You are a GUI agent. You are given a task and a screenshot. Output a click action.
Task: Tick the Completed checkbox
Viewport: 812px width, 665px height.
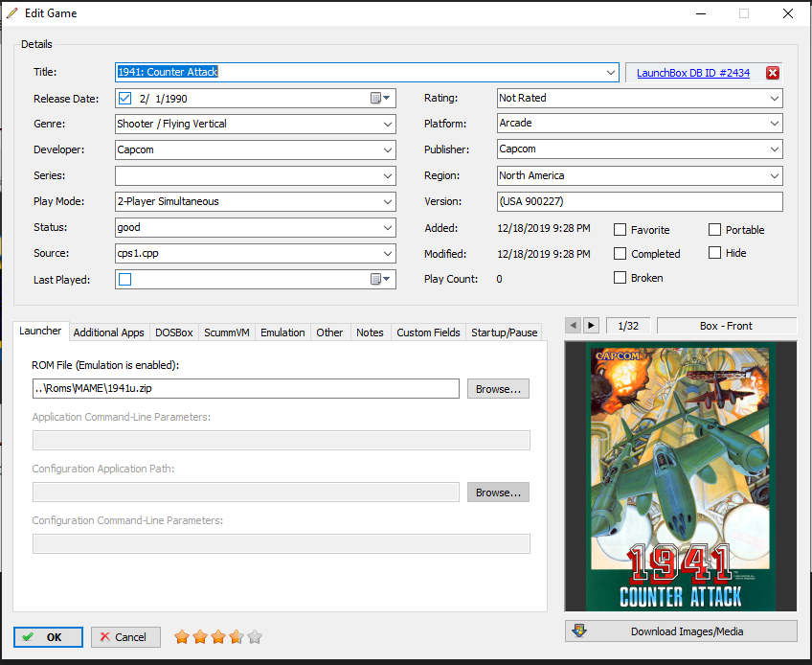point(620,254)
